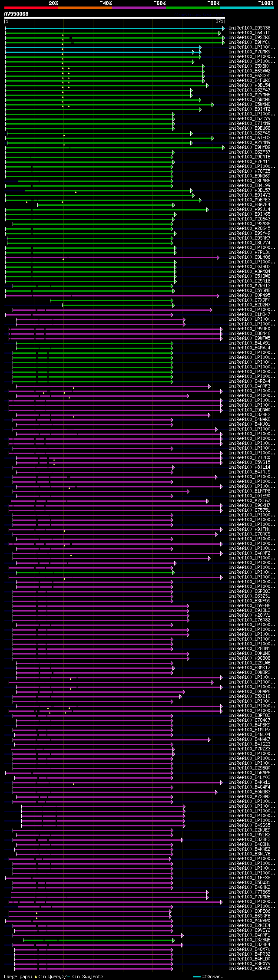Screen dimensions: 278x980
Task: Open hit UniRef100_A7QTZ5
Action: pyautogui.click(x=249, y=171)
